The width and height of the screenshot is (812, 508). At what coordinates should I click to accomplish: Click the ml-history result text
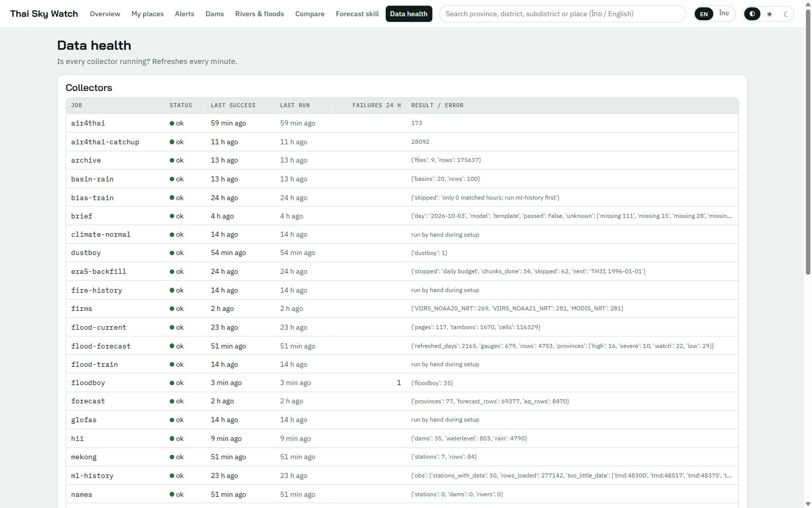pos(571,475)
